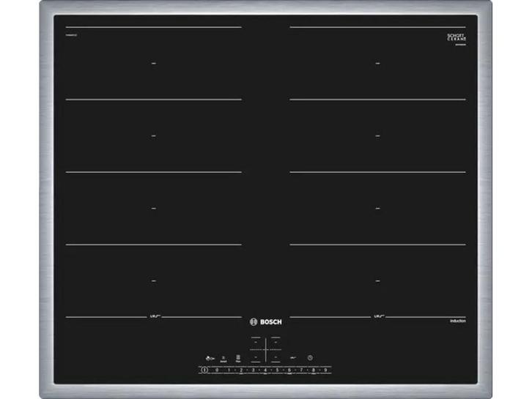Set power level 7 on the slider
The image size is (532, 399).
(301, 370)
